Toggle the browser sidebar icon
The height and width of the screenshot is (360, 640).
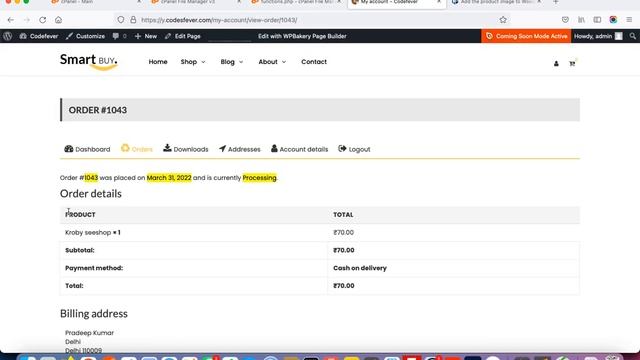[597, 20]
